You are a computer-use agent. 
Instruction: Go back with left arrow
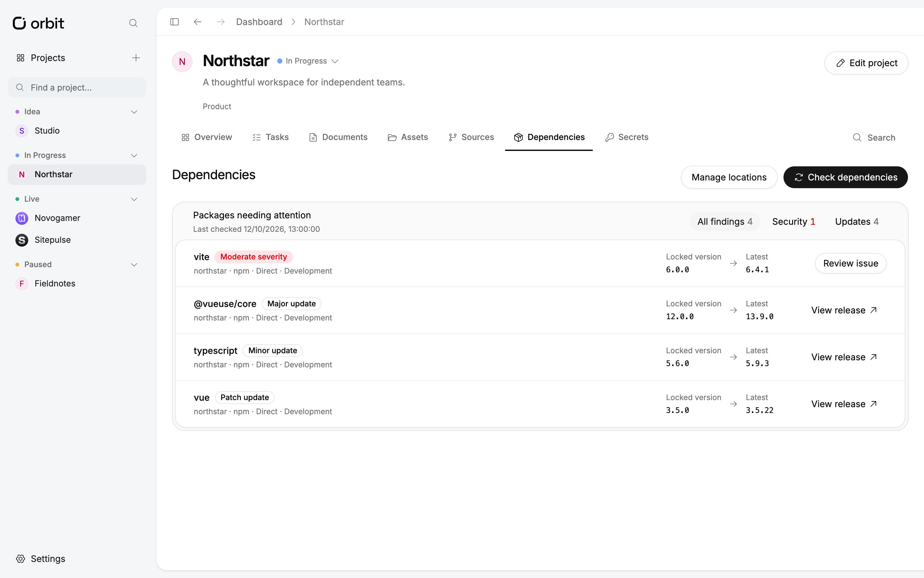[197, 22]
